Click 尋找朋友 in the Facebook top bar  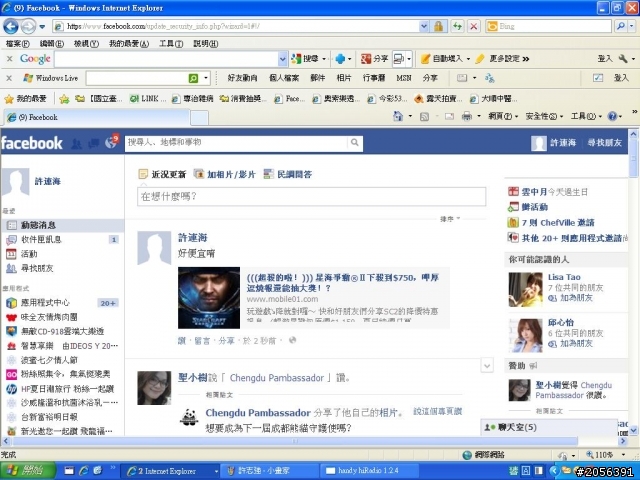tap(604, 142)
